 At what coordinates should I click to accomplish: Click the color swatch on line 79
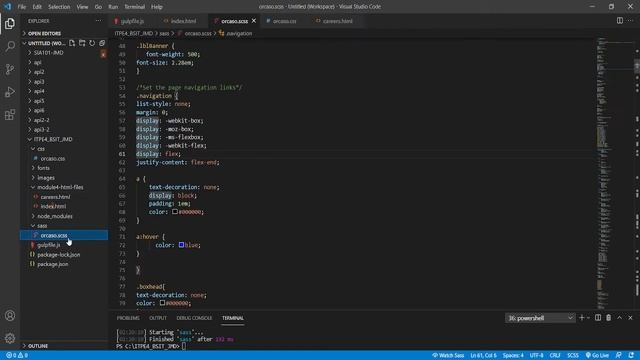click(x=162, y=303)
